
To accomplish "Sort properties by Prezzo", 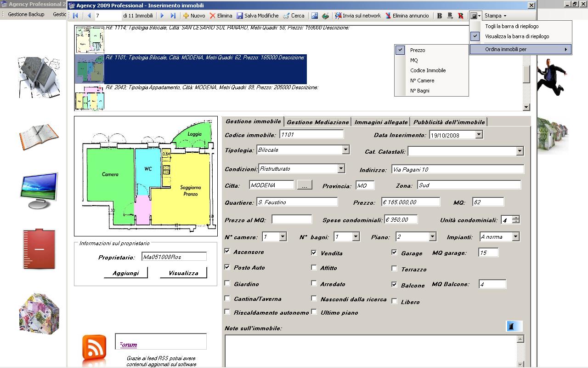I will [x=431, y=50].
